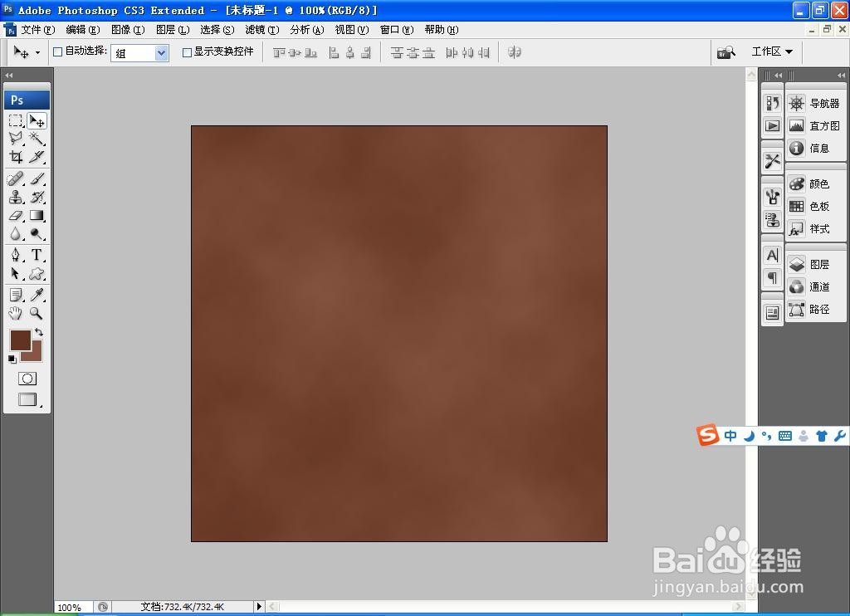The image size is (850, 616).
Task: Select the Move tool in toolbox
Action: click(37, 120)
